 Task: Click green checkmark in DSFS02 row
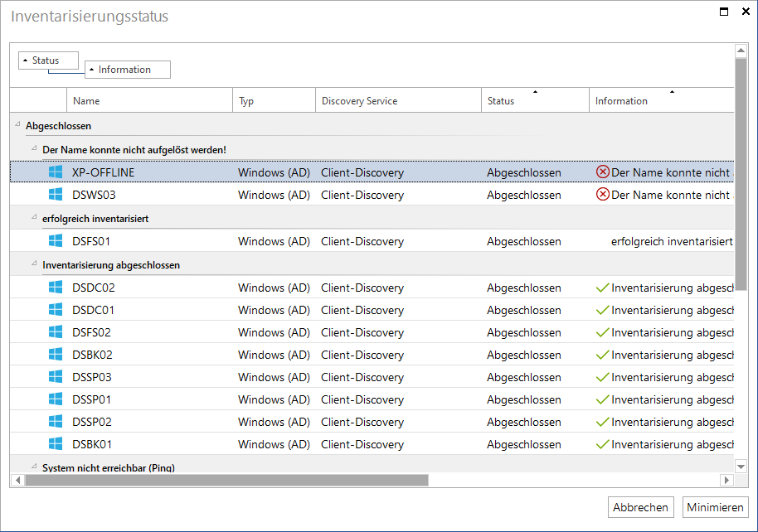point(602,332)
